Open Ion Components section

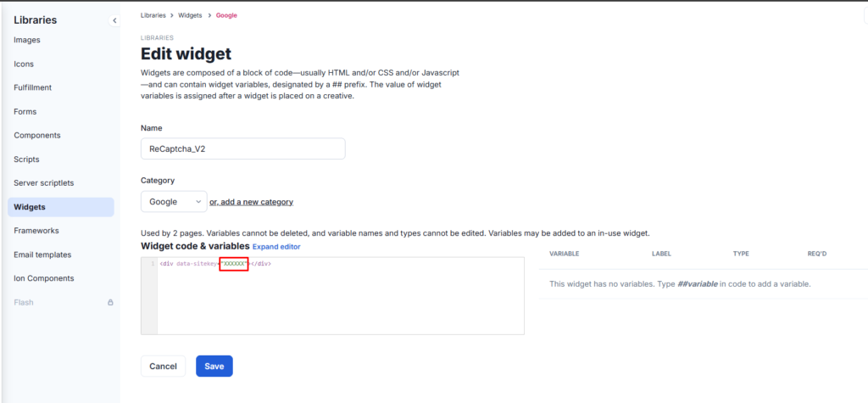click(61, 278)
